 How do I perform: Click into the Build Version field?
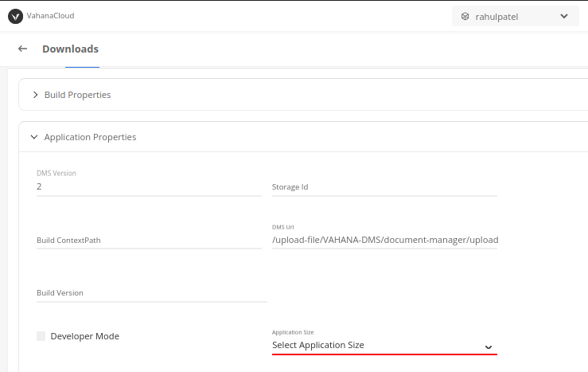click(x=152, y=293)
